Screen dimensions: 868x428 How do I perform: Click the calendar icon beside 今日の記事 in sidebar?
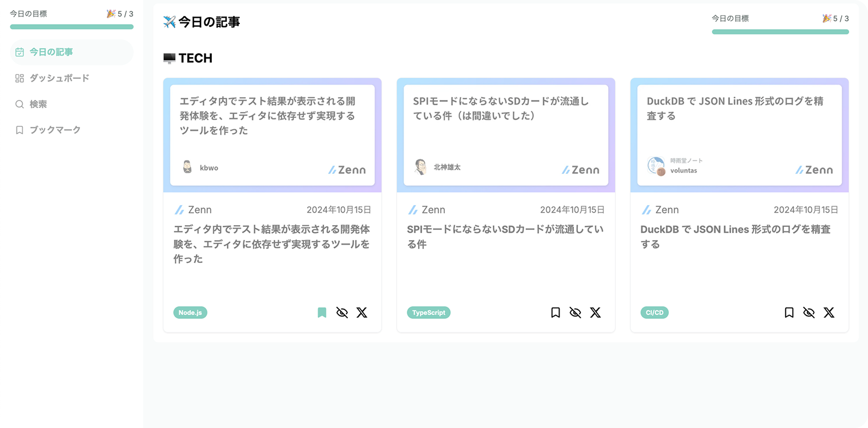point(19,52)
